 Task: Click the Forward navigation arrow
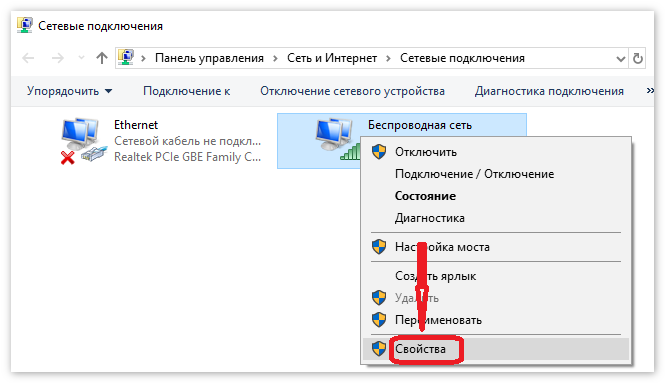(57, 58)
